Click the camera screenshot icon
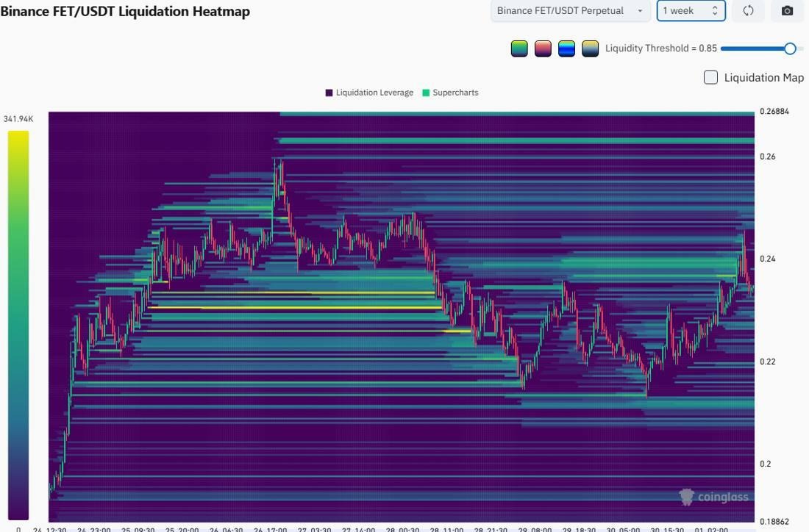This screenshot has height=532, width=809. tap(787, 11)
